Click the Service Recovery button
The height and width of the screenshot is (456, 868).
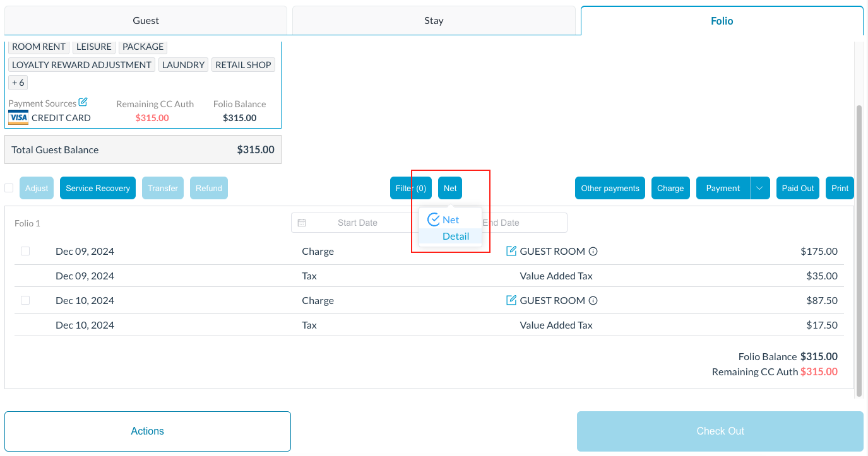pyautogui.click(x=98, y=188)
